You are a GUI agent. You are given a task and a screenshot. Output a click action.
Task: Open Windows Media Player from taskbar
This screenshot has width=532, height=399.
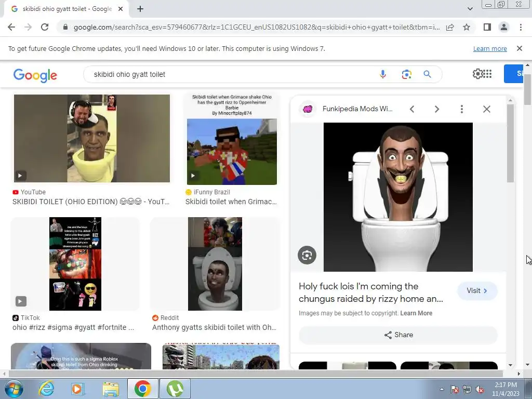tap(78, 389)
